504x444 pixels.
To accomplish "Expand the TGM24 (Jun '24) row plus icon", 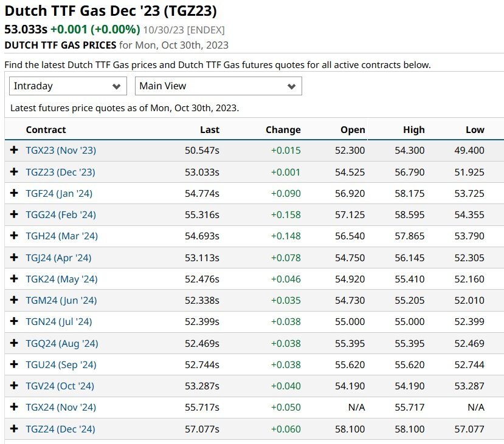I will 14,300.
